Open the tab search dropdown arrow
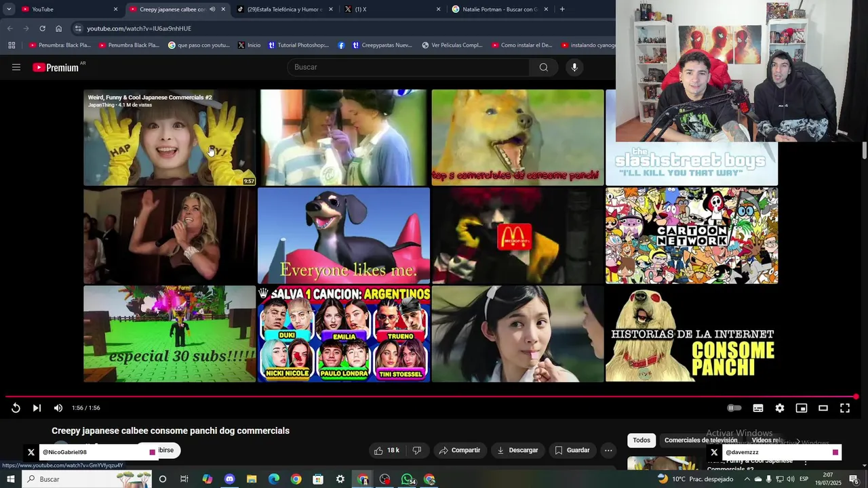This screenshot has height=488, width=868. pyautogui.click(x=9, y=9)
